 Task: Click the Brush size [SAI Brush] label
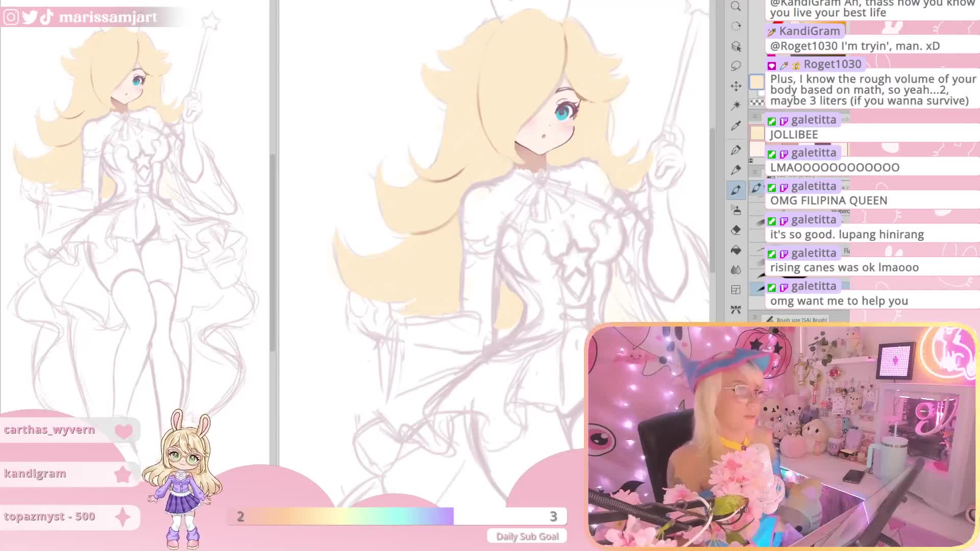pos(801,320)
